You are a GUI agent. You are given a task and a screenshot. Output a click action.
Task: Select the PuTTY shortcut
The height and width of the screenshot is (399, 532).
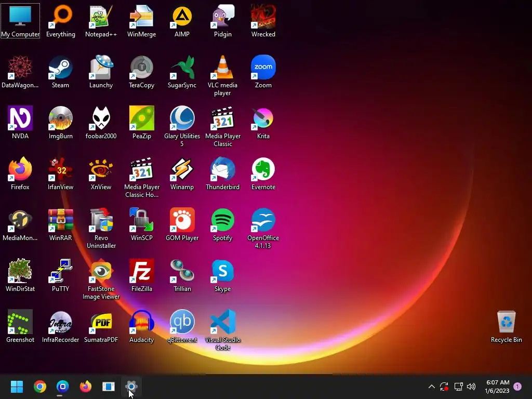[x=61, y=271]
